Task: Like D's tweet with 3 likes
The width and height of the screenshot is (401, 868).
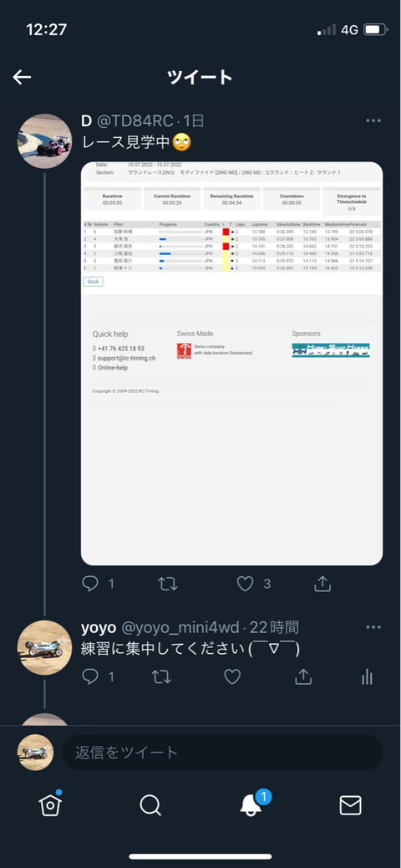Action: pyautogui.click(x=245, y=584)
